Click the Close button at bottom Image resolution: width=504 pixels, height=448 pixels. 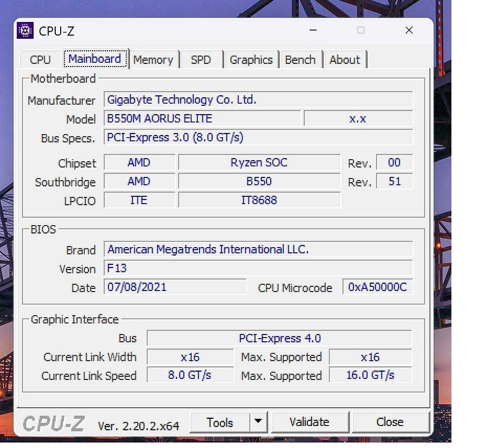[390, 422]
